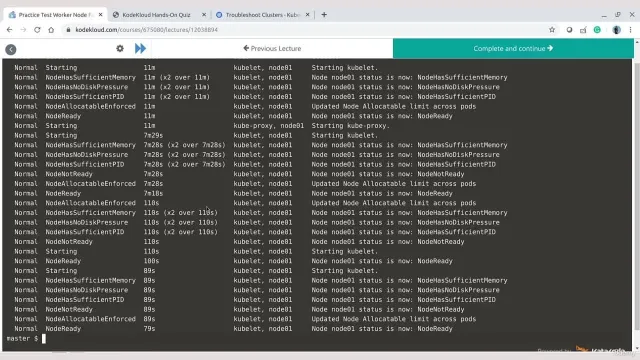Click the round back arrow to course
The width and height of the screenshot is (640, 360).
coord(11,49)
